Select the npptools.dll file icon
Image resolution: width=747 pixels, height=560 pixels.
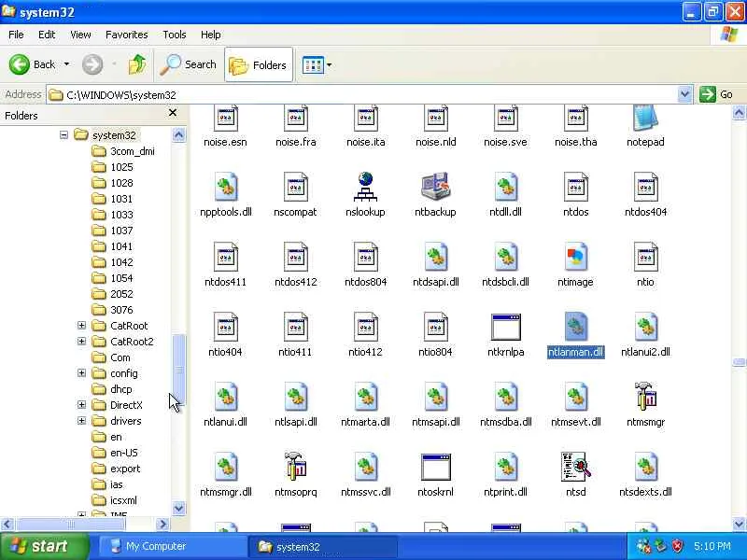[x=225, y=188]
